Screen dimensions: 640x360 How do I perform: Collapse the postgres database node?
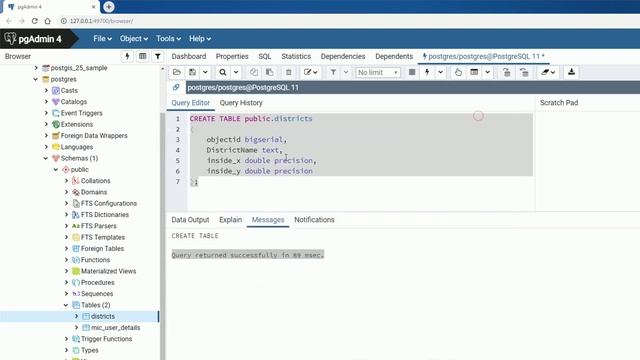pos(36,79)
